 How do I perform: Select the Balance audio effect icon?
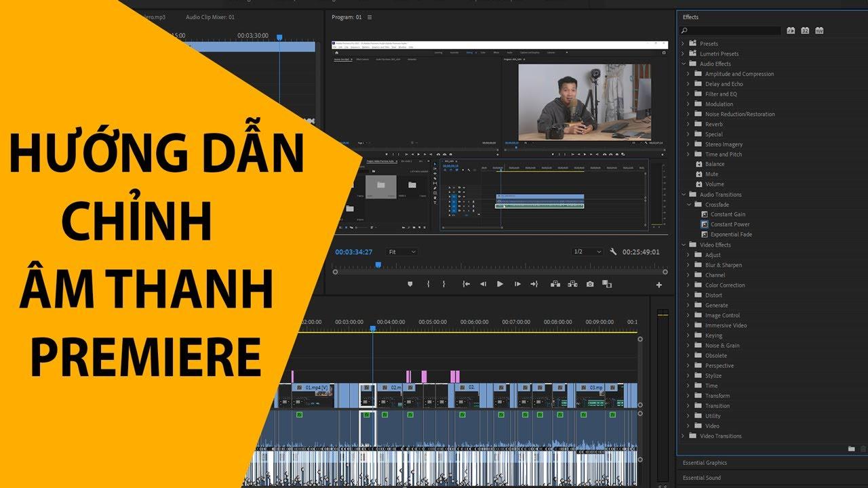pos(699,164)
